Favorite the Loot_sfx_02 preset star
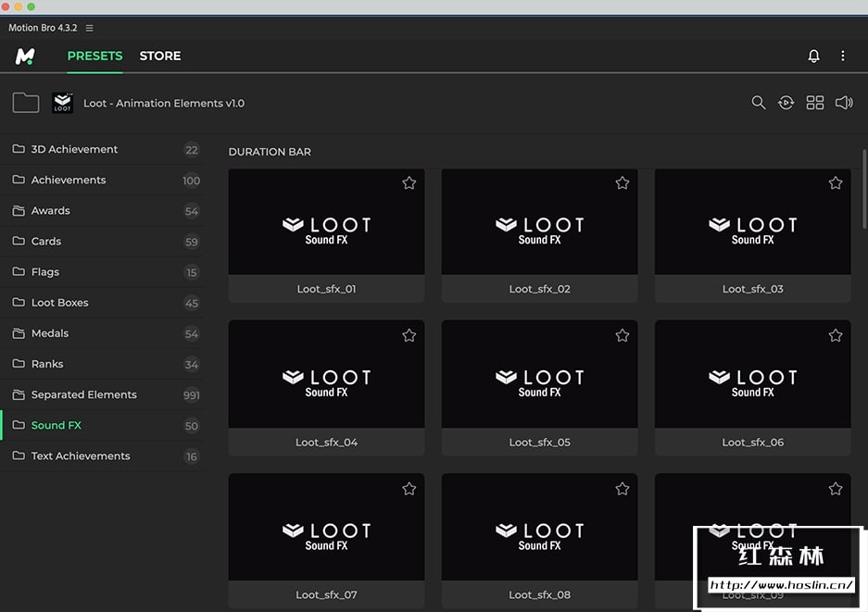This screenshot has height=612, width=868. 623,182
